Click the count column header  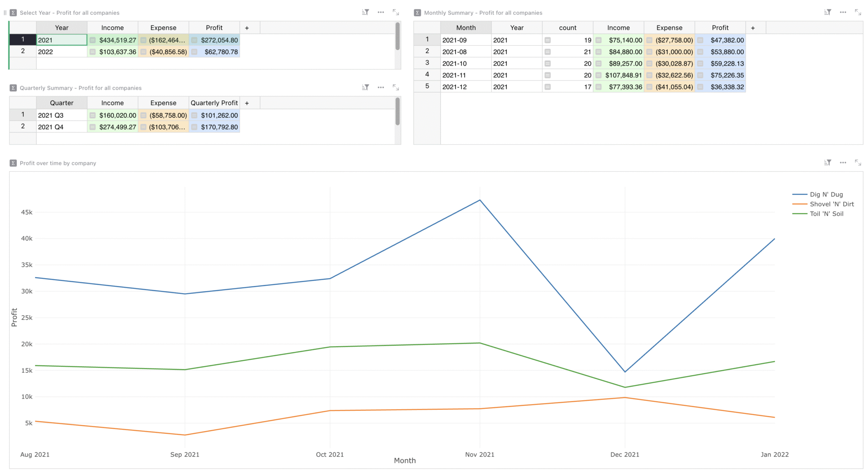click(568, 28)
